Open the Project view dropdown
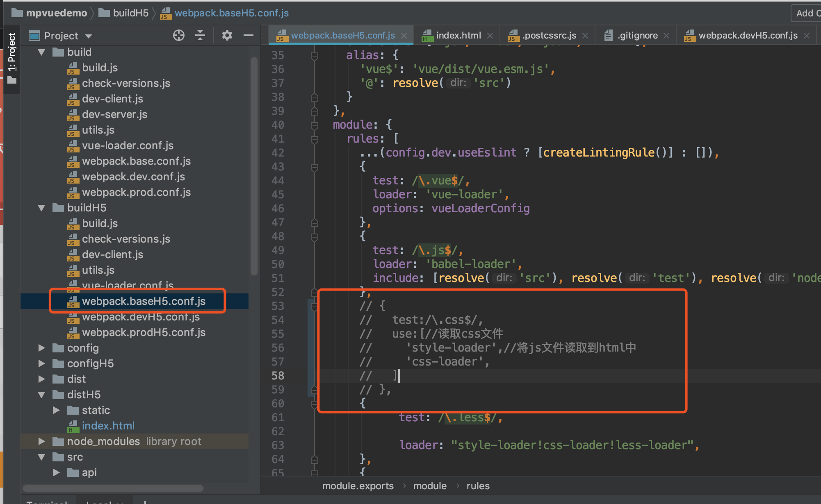This screenshot has height=504, width=821. [x=89, y=36]
